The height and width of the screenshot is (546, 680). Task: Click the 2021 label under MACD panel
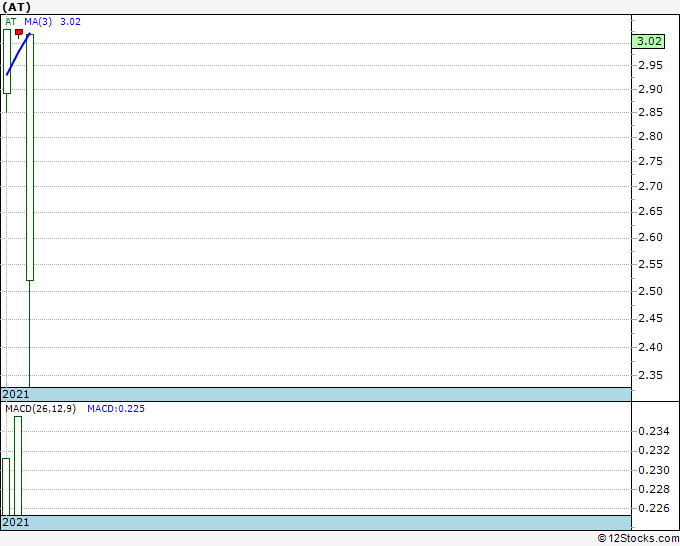(16, 522)
